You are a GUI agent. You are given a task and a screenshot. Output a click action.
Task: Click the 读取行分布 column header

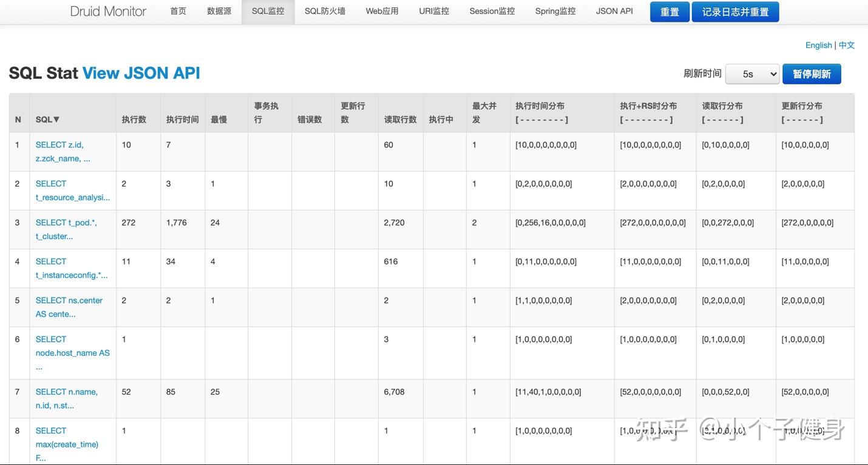(x=736, y=113)
